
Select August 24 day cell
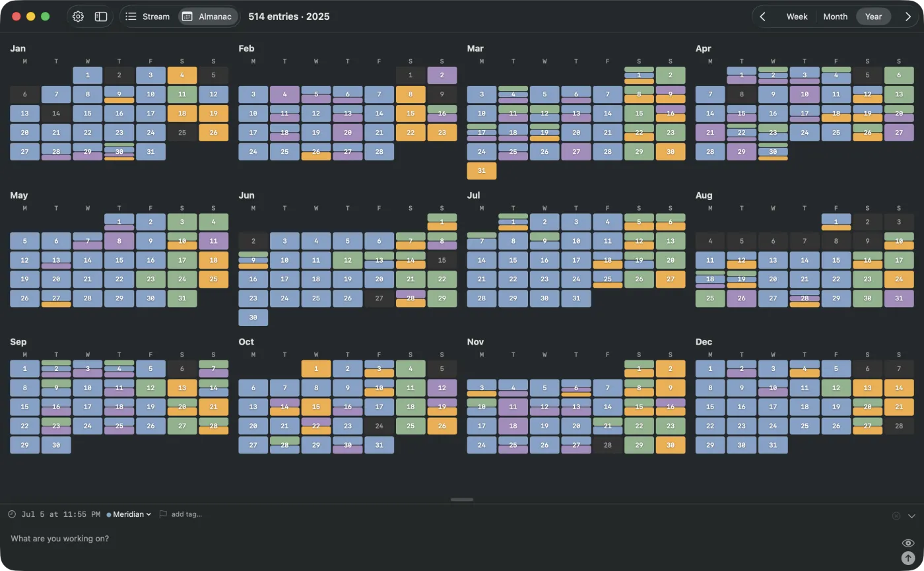tap(899, 279)
